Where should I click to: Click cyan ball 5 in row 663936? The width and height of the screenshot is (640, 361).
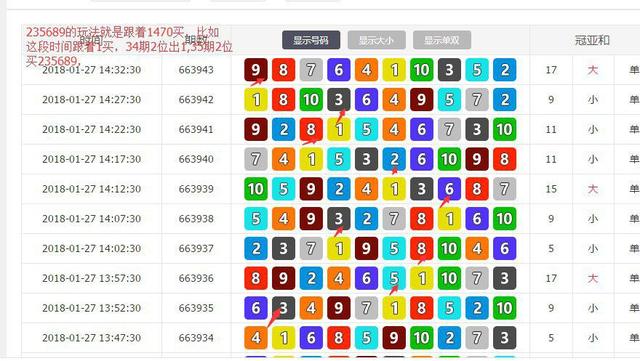394,279
